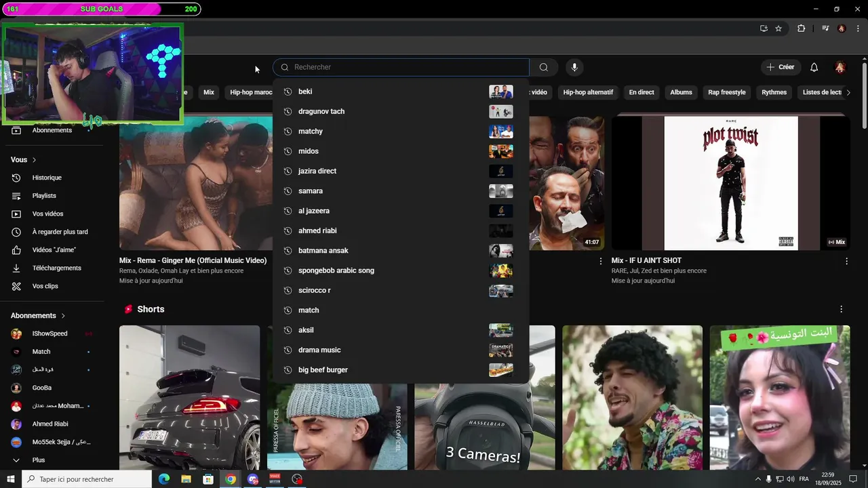
Task: Open the notifications bell
Action: click(814, 67)
